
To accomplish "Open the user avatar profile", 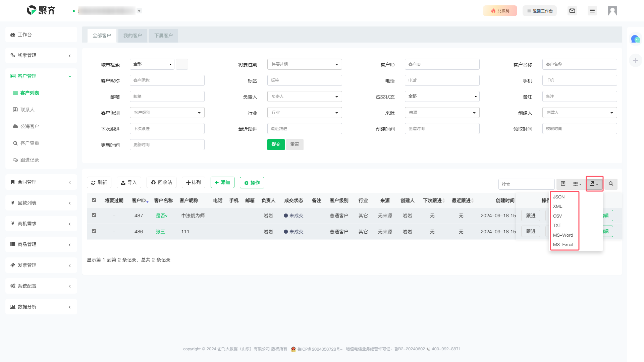I will pyautogui.click(x=612, y=11).
